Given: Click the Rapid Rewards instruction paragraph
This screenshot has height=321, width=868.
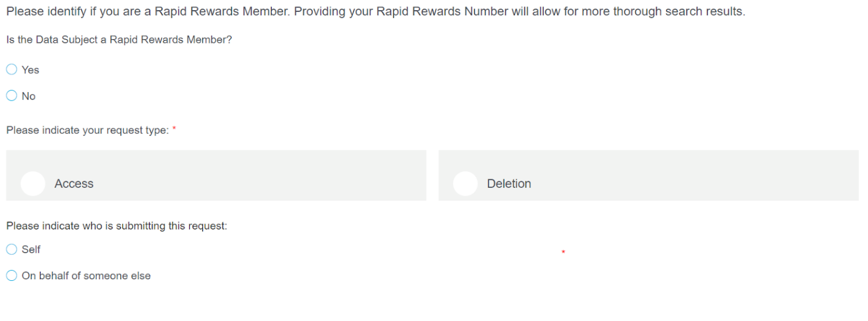Looking at the screenshot, I should [375, 11].
